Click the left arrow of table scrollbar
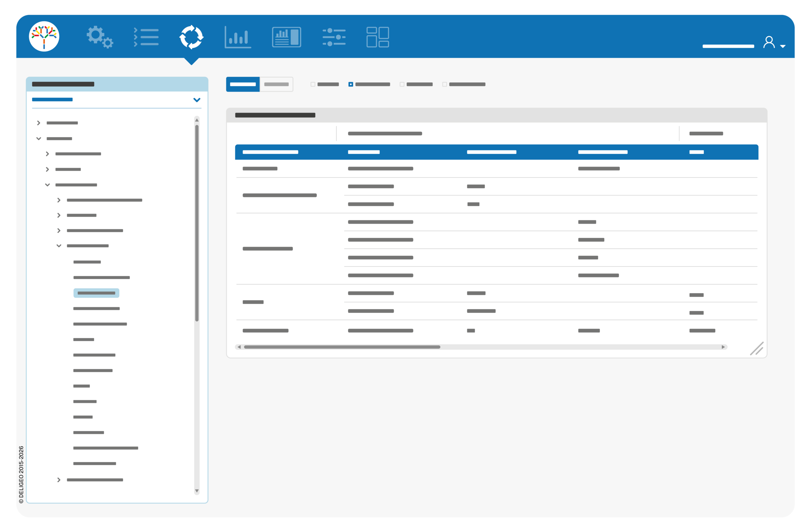The height and width of the screenshot is (531, 812). (239, 347)
